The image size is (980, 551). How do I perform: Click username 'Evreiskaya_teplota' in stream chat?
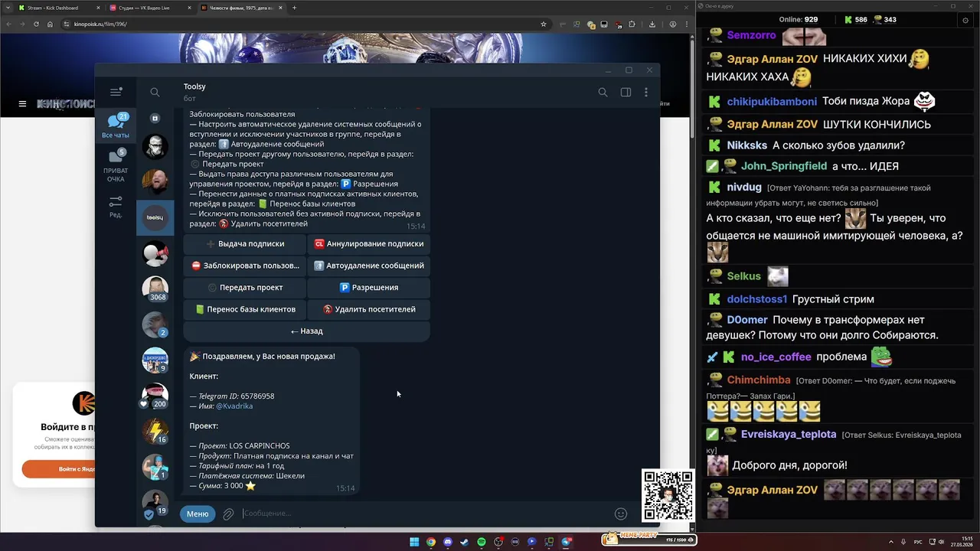pyautogui.click(x=789, y=434)
